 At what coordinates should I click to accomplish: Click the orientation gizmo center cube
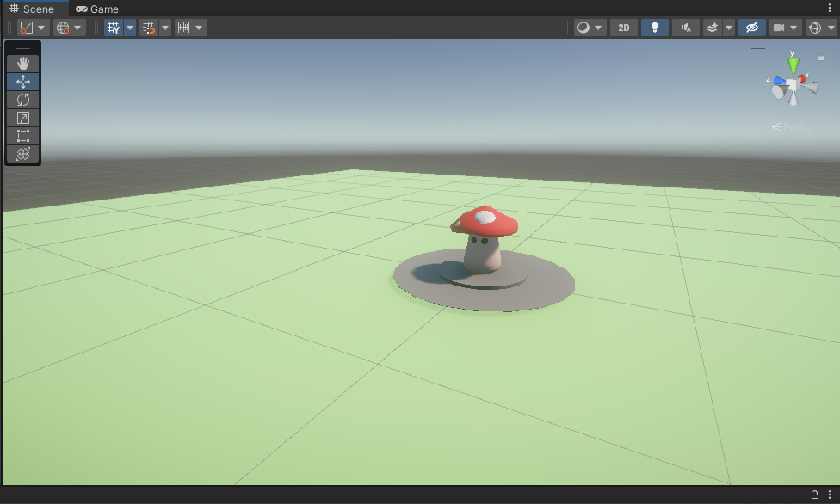coord(793,85)
